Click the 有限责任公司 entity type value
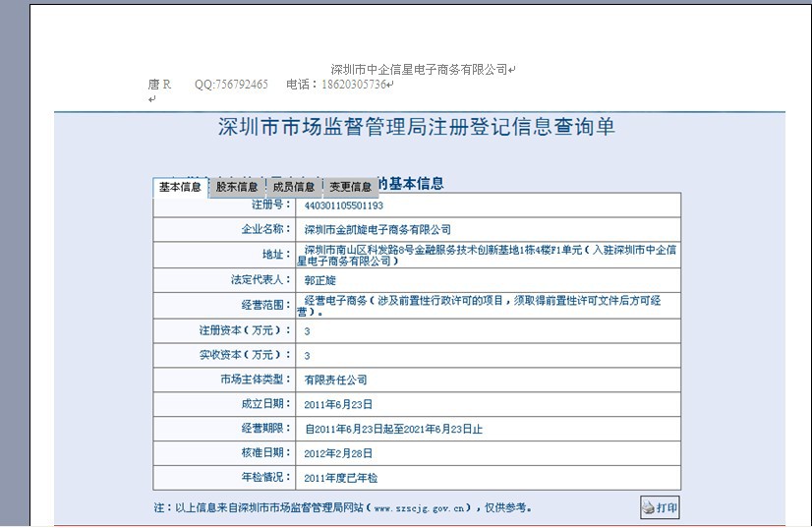This screenshot has height=528, width=812. [x=335, y=380]
